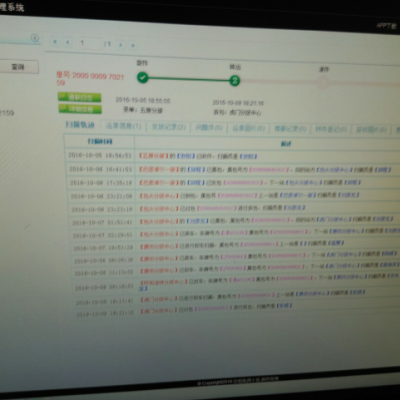Open the 运单信息(1) tab

[123, 126]
